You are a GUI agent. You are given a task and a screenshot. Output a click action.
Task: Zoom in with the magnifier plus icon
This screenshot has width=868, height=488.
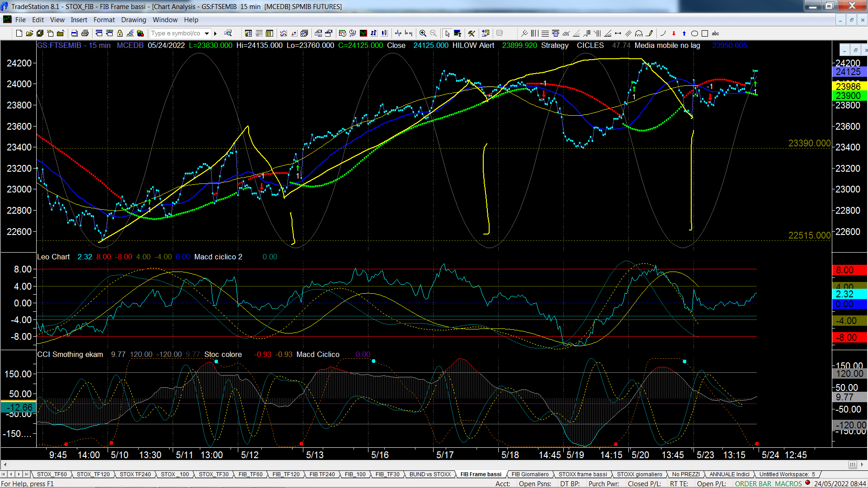(423, 33)
